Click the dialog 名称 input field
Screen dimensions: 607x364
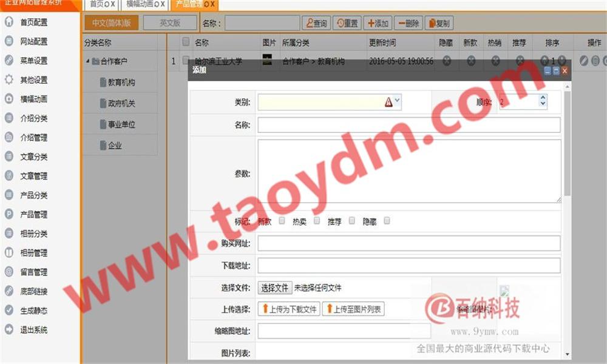click(x=409, y=125)
